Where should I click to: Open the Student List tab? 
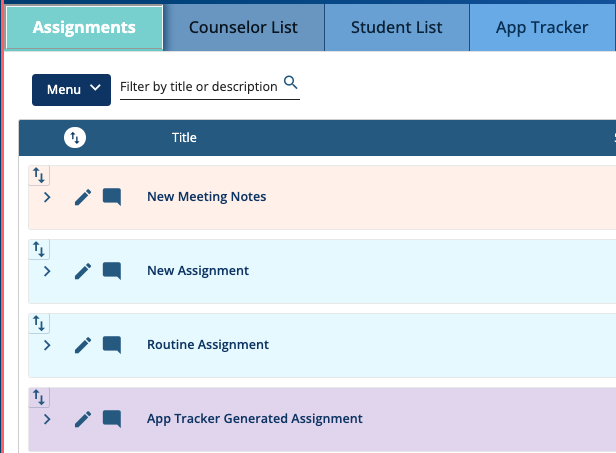coord(397,27)
